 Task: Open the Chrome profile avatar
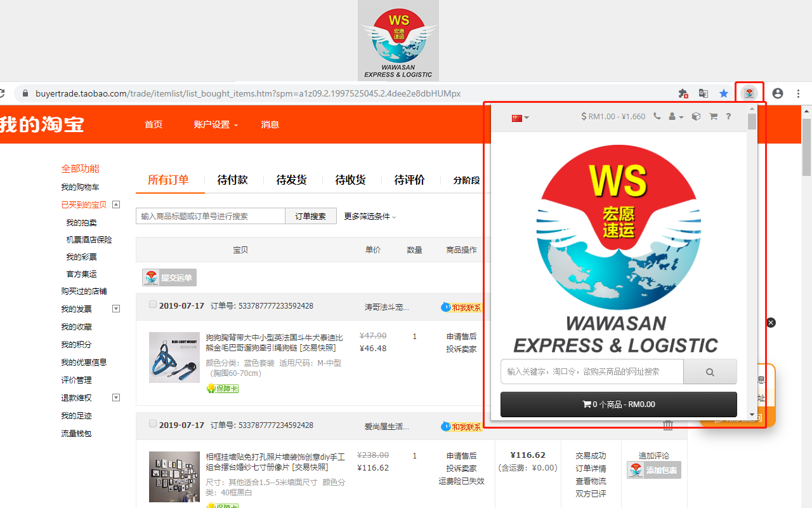pos(778,93)
